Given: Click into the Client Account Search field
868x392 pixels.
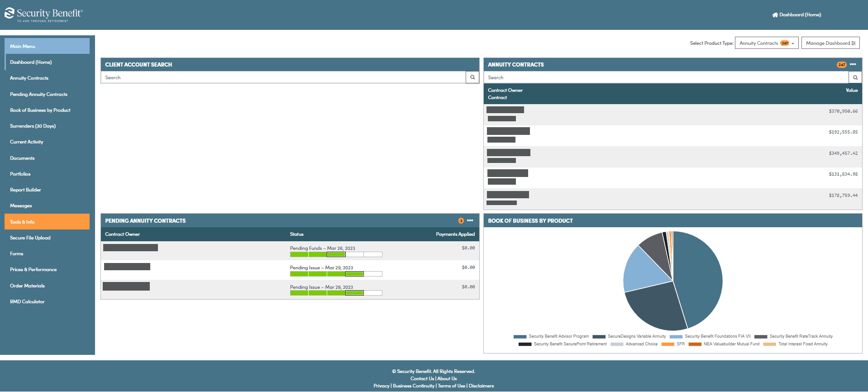Looking at the screenshot, I should (x=283, y=77).
